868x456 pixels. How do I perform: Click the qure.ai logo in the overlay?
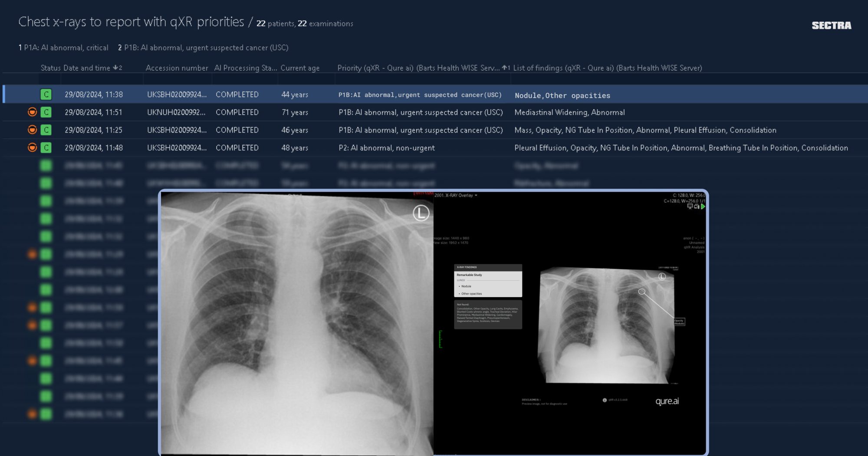tap(667, 401)
